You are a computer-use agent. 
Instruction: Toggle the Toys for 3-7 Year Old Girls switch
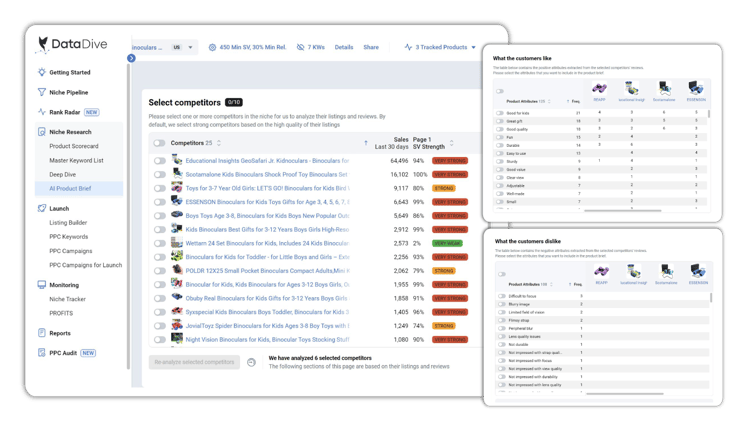coord(160,188)
